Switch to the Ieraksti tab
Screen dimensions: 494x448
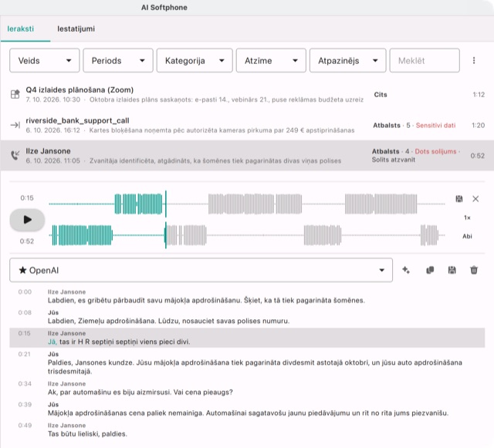[x=21, y=29]
